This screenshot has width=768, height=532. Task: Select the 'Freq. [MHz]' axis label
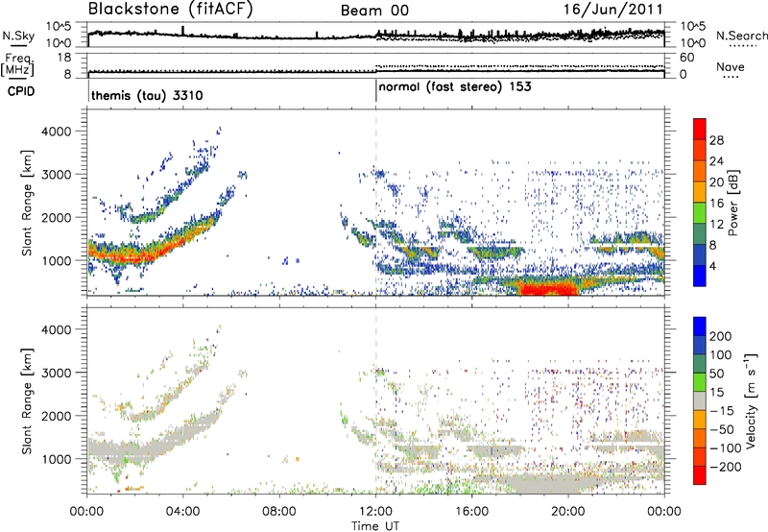click(x=17, y=65)
